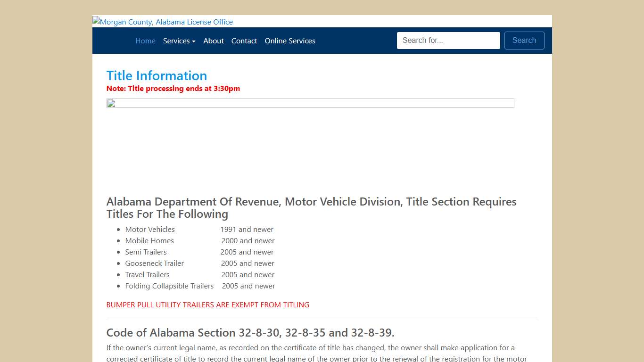Click the Mobile Homes list item
Viewport: 644px width, 362px height.
[x=149, y=240]
